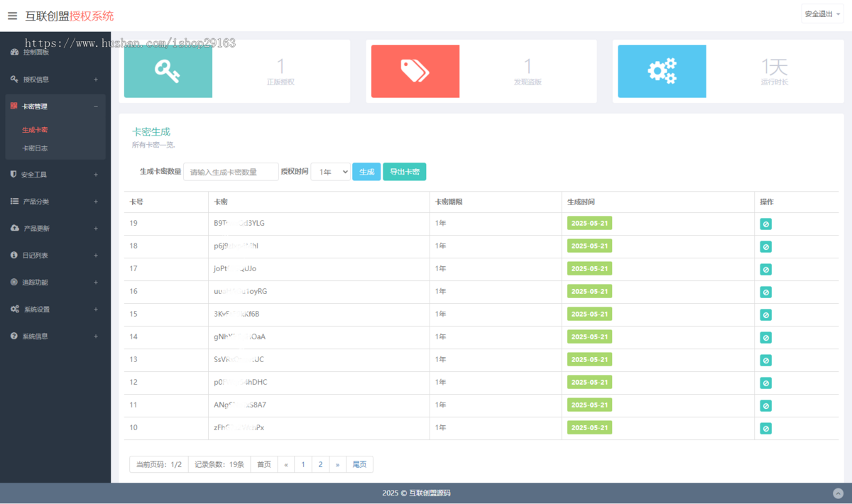Image resolution: width=852 pixels, height=504 pixels.
Task: Click the disable icon for card 17
Action: (765, 270)
